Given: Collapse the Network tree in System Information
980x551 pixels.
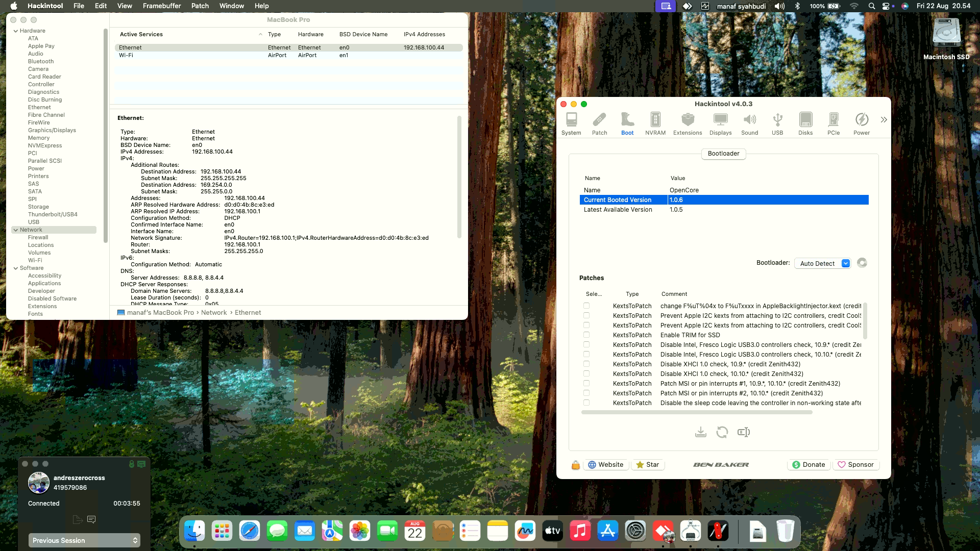Looking at the screenshot, I should pyautogui.click(x=15, y=230).
